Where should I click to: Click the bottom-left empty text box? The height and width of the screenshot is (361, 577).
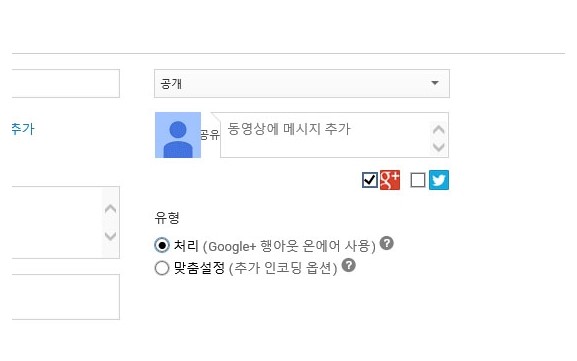pyautogui.click(x=66, y=297)
